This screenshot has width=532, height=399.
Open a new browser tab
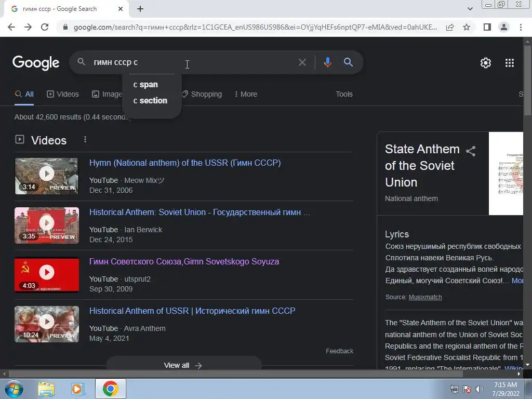140,9
